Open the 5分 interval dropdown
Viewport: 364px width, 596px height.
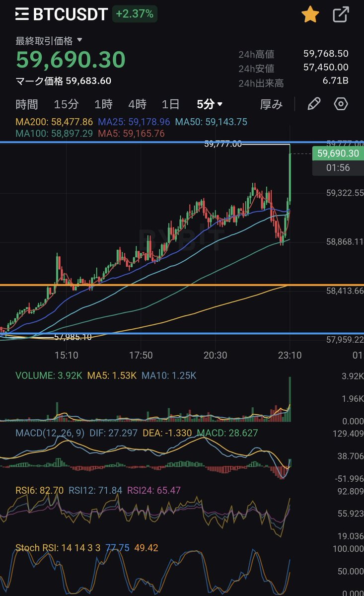(x=210, y=104)
